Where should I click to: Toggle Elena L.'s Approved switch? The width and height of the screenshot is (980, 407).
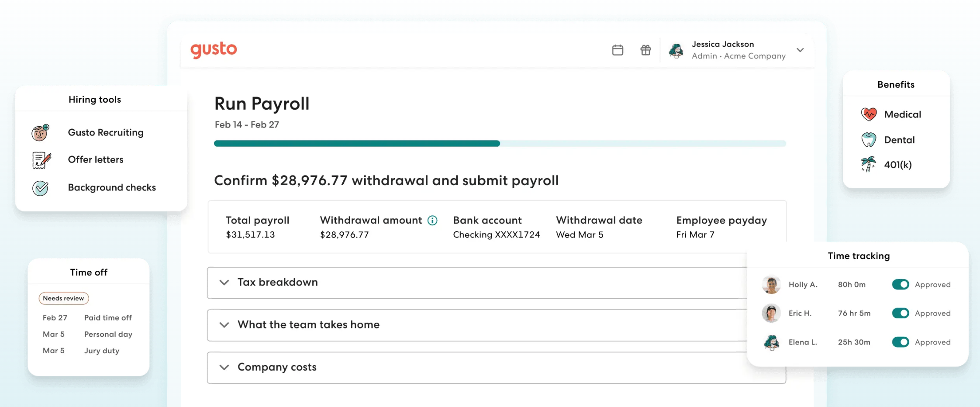point(901,342)
